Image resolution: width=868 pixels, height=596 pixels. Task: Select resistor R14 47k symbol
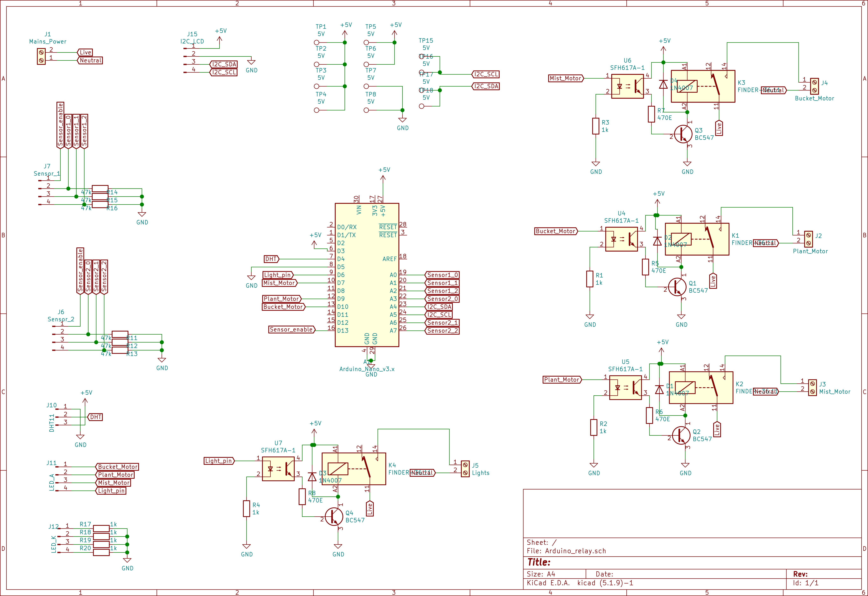[x=100, y=189]
